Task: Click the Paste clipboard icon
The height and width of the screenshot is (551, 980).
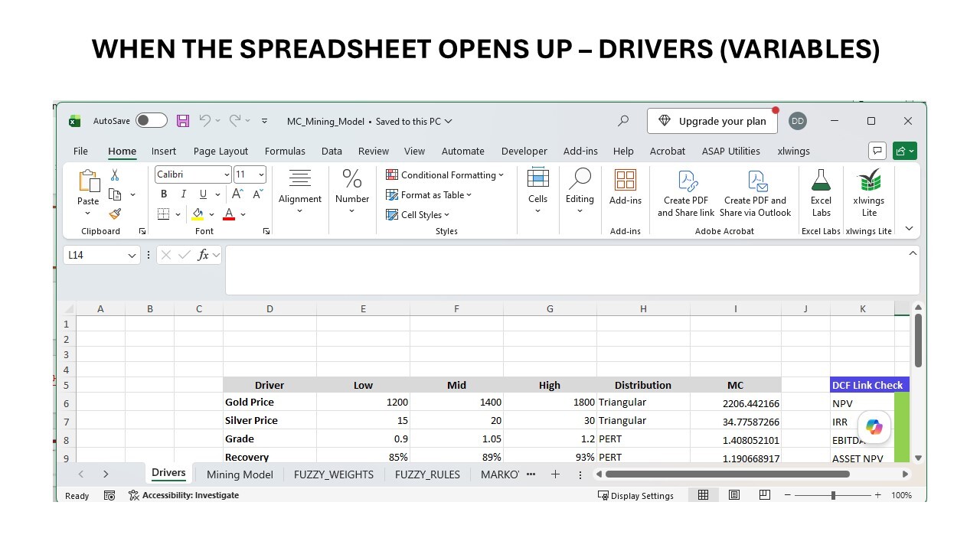Action: [x=88, y=182]
